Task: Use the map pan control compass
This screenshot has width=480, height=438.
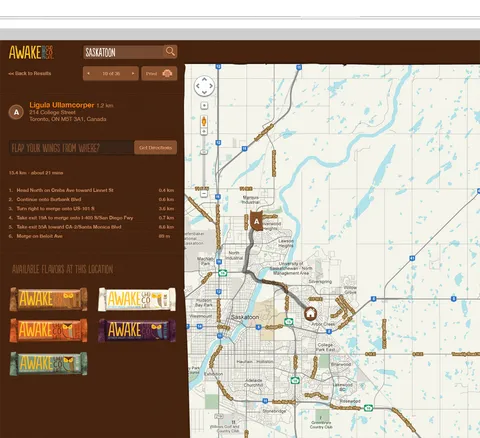Action: pos(204,86)
